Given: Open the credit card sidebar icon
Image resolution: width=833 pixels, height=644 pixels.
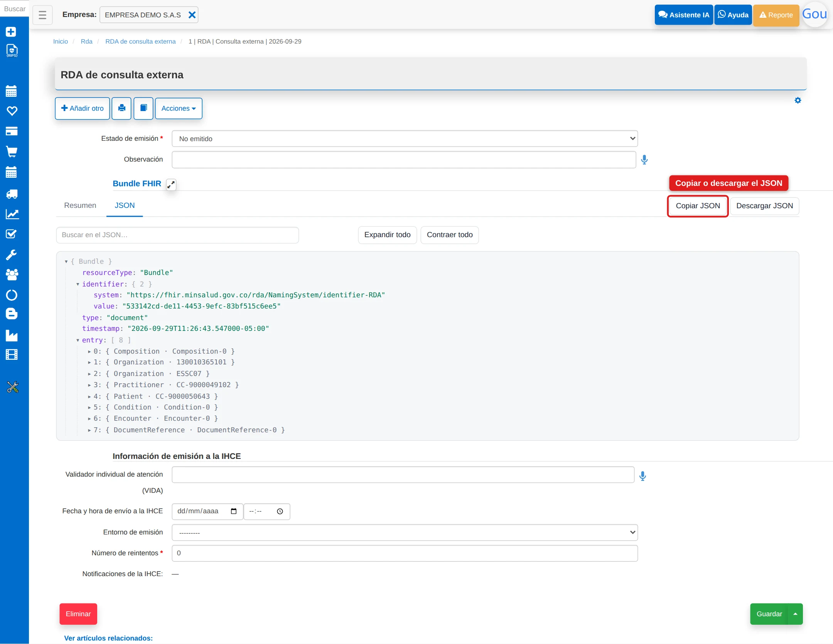Looking at the screenshot, I should click(12, 131).
